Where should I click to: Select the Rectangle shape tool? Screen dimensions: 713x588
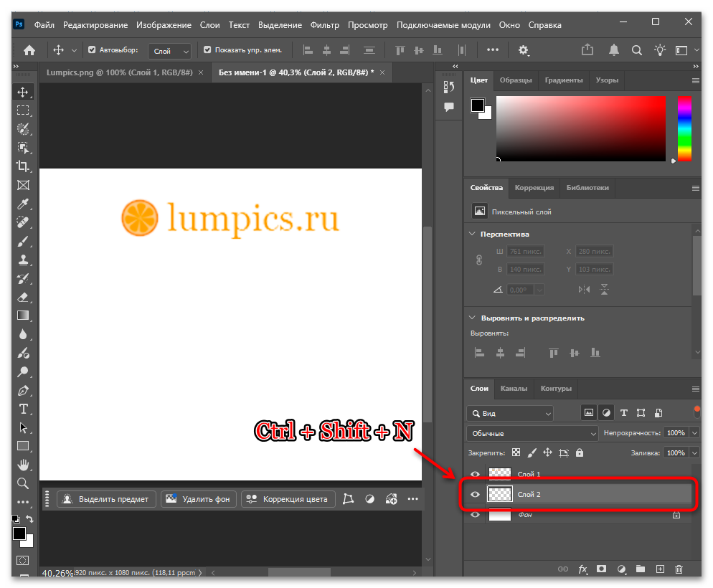23,446
